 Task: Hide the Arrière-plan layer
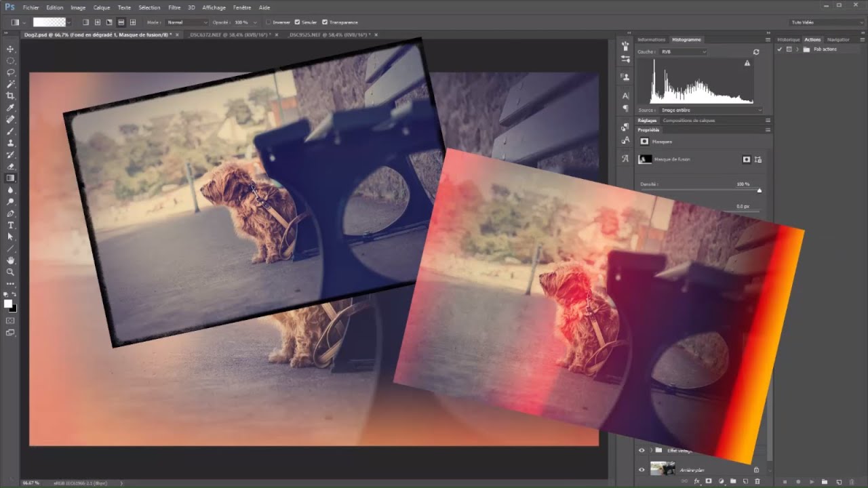pos(642,469)
